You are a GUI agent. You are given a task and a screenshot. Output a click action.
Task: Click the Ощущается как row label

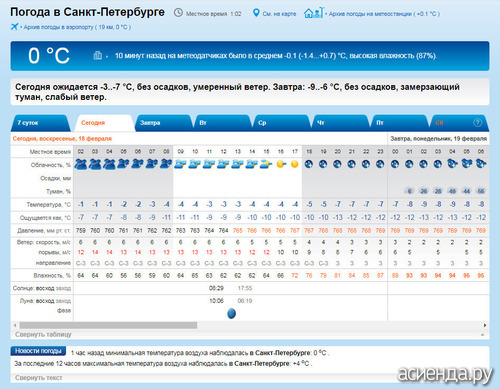[45, 218]
